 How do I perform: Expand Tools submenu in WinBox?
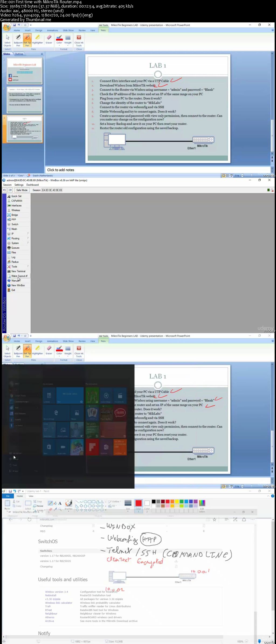[18, 267]
